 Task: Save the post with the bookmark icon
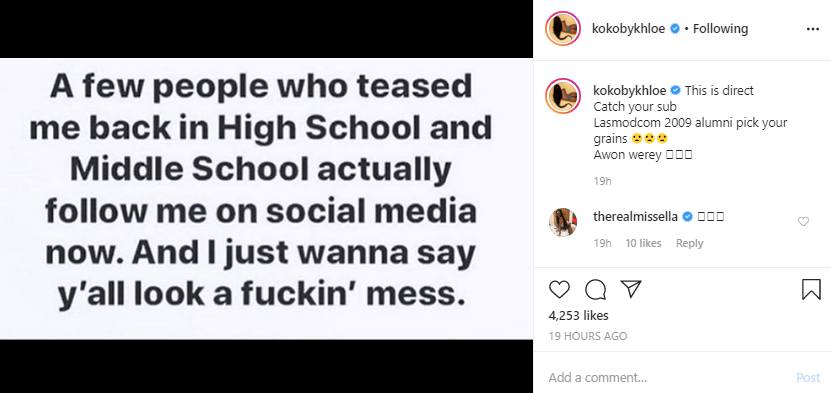811,289
